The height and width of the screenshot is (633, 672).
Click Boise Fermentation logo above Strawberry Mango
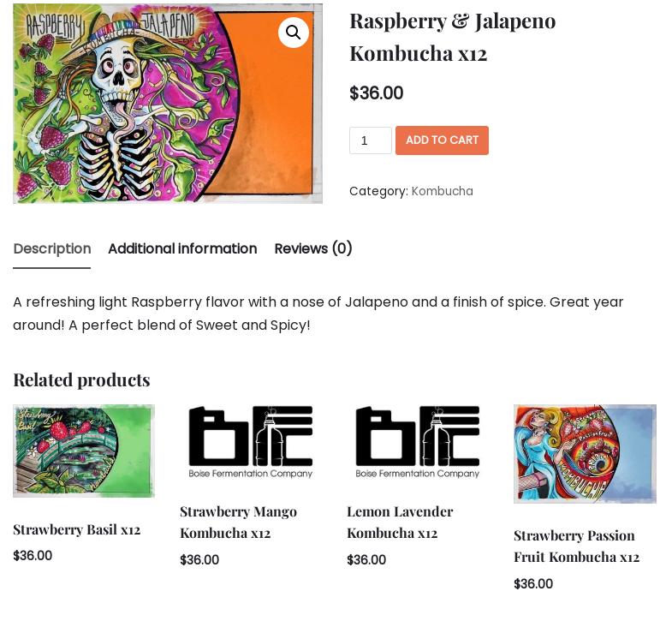(251, 442)
